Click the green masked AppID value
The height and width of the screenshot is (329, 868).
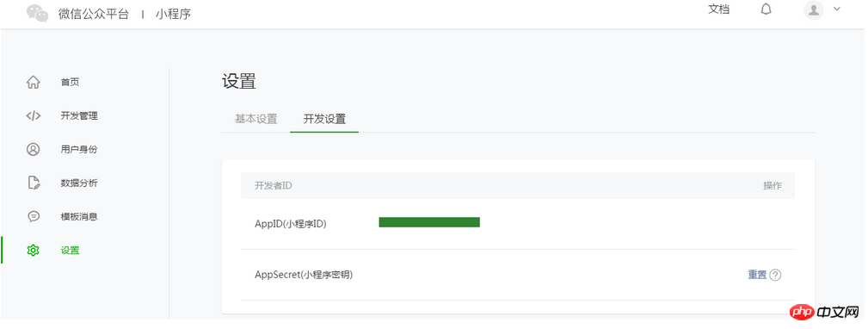pos(429,222)
